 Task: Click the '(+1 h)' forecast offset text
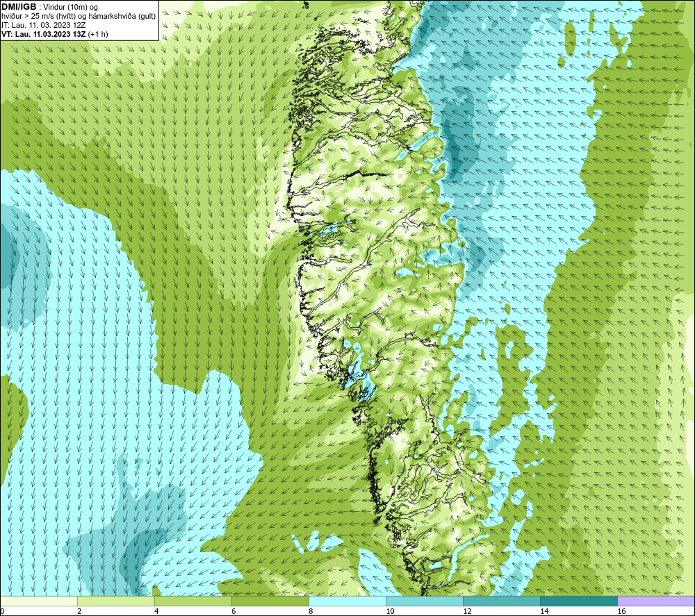[98, 34]
